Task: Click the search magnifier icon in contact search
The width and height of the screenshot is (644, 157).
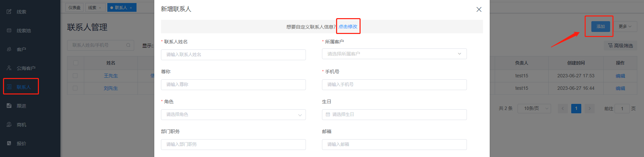Action: click(x=128, y=45)
